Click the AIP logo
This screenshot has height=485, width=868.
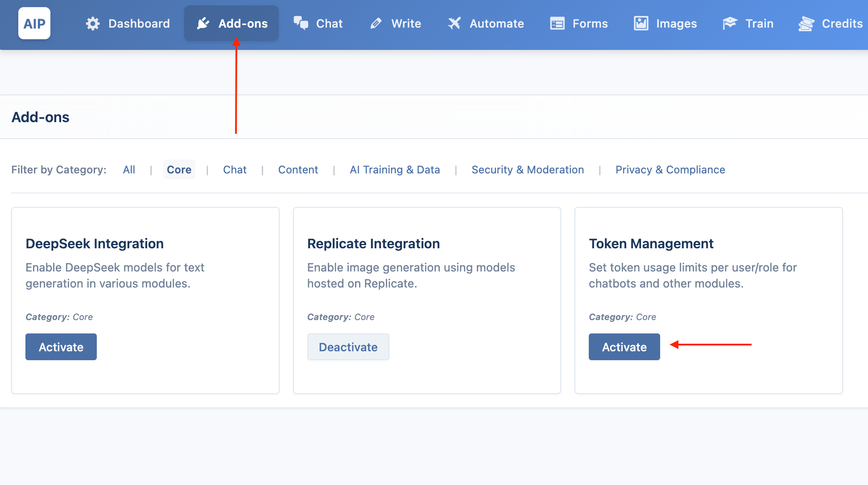[x=34, y=23]
